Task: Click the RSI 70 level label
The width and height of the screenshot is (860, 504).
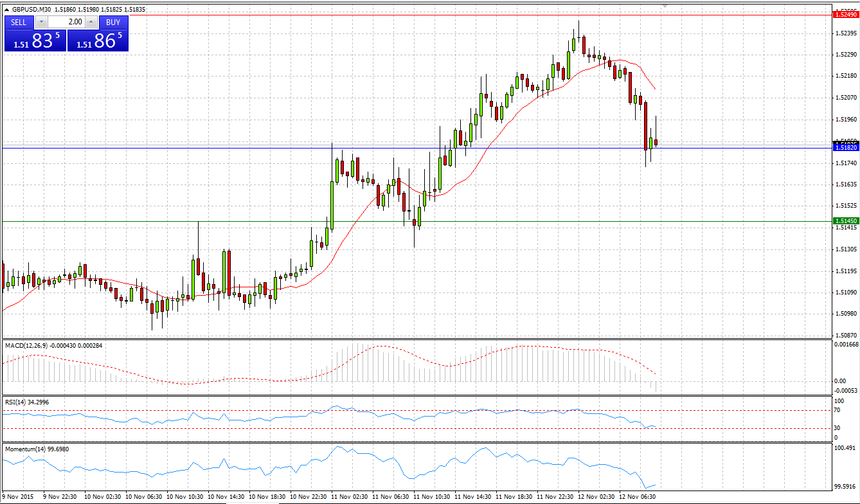Action: pos(838,410)
